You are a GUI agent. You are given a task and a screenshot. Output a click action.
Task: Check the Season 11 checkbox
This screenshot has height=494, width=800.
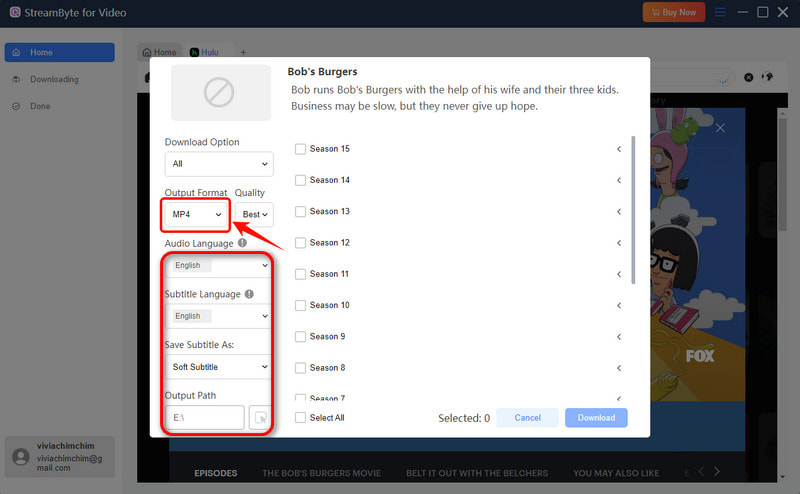tap(301, 274)
